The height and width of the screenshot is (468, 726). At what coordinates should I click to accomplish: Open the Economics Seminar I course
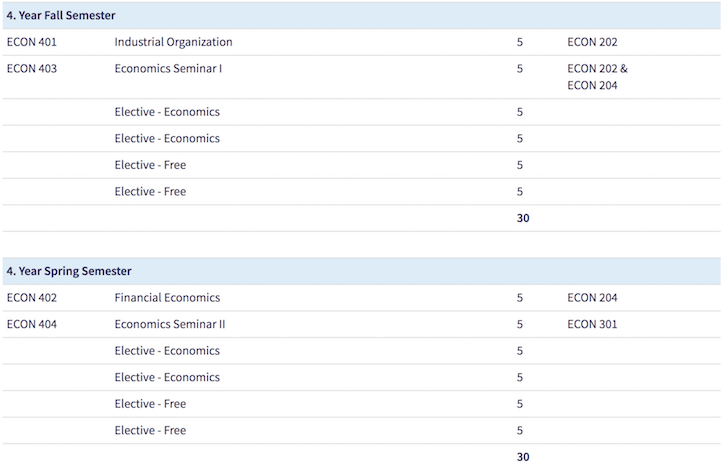click(168, 69)
